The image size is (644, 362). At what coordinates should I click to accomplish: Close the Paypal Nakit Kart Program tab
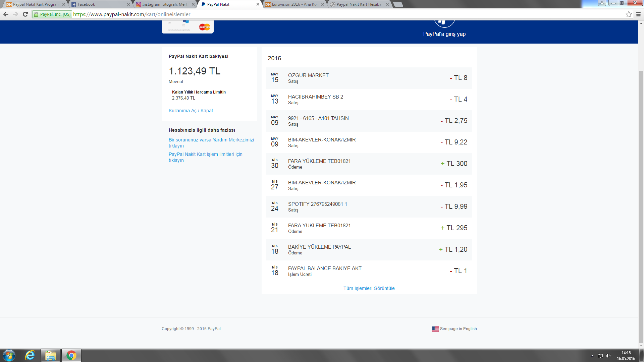point(63,4)
